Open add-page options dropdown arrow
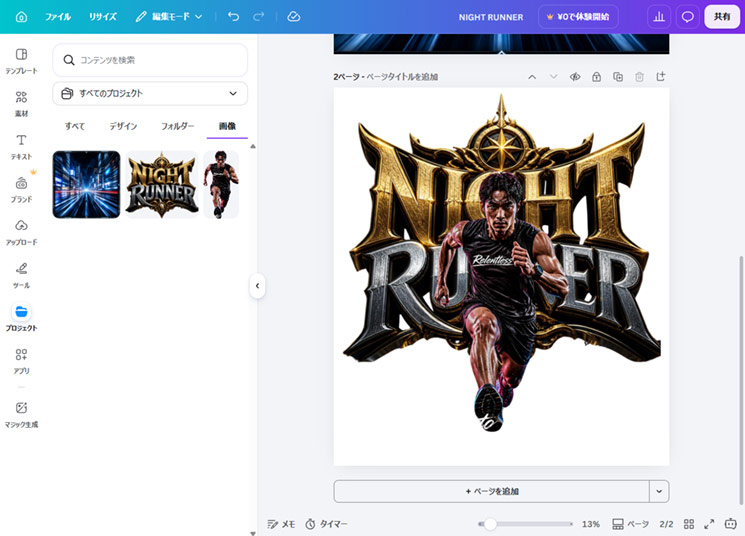 click(659, 491)
